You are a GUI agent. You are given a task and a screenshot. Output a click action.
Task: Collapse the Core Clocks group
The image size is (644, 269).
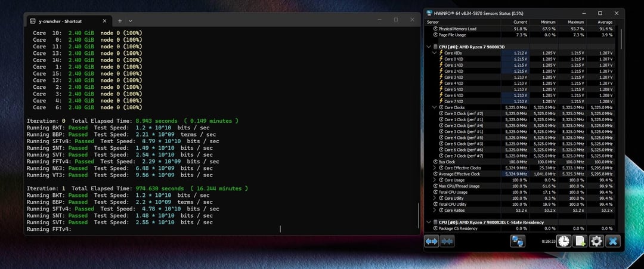tap(435, 107)
